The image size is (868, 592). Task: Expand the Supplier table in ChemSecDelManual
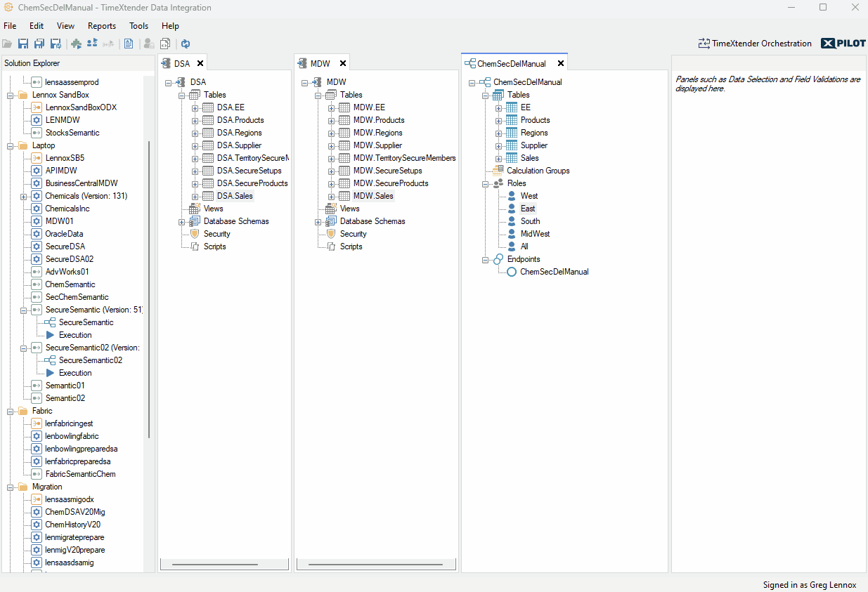499,146
